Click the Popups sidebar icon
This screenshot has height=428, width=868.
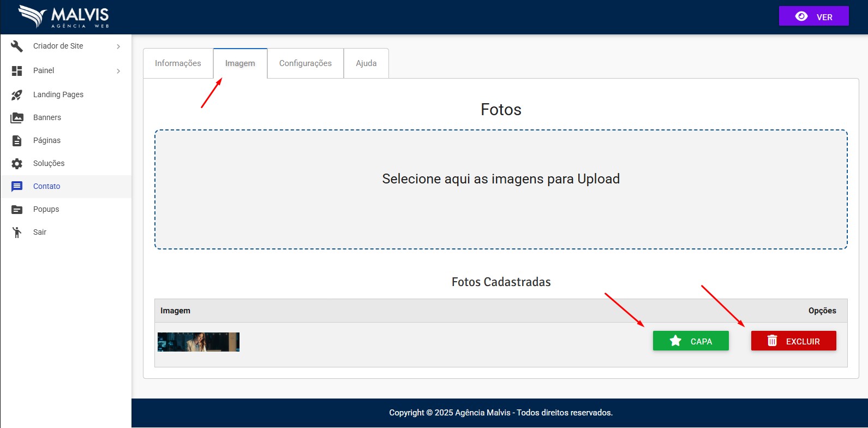17,210
